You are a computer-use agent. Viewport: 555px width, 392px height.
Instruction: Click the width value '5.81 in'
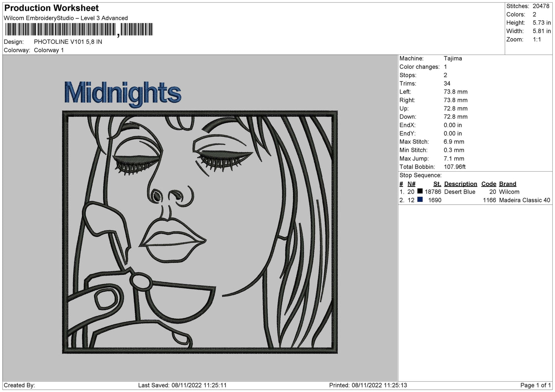point(542,31)
